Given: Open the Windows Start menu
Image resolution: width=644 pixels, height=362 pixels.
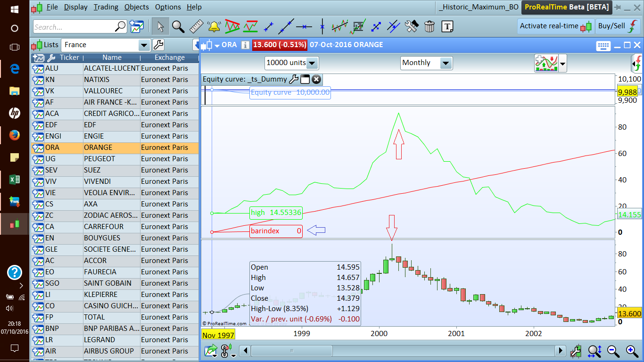Looking at the screenshot, I should (x=15, y=9).
